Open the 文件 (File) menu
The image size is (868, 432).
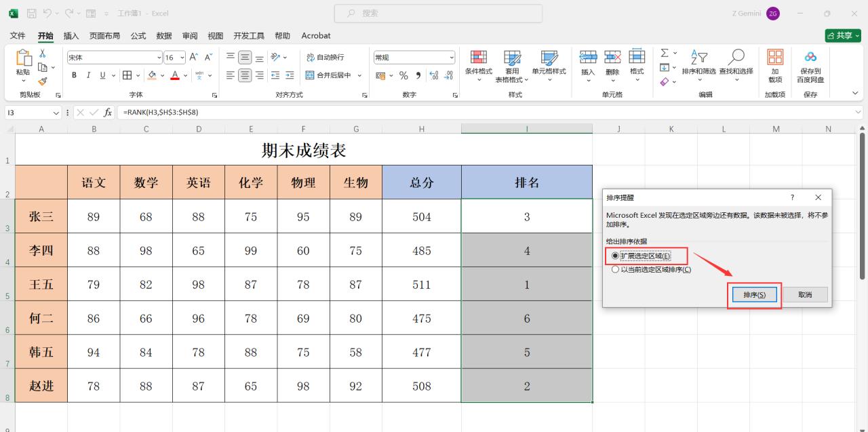[x=18, y=35]
